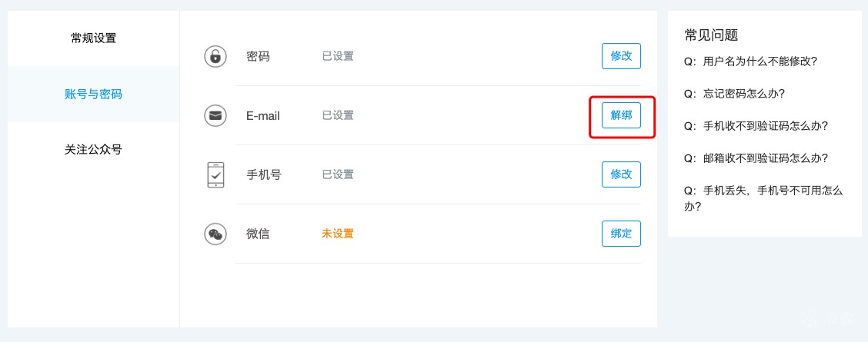Bind WeChat using the 绑定 button
The height and width of the screenshot is (342, 868).
621,234
